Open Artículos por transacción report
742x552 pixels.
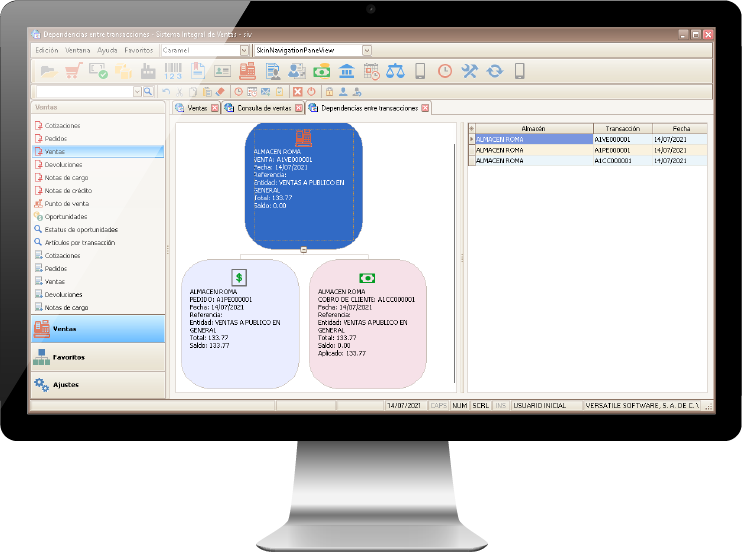pos(80,242)
